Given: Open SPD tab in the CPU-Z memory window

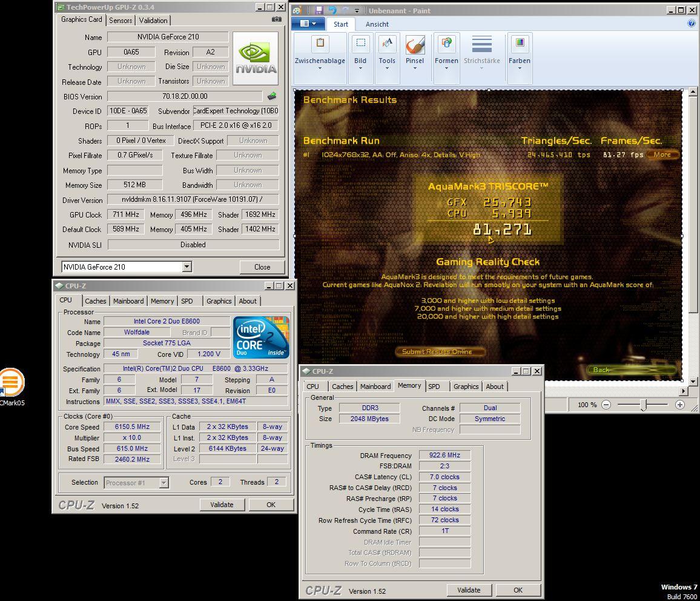Looking at the screenshot, I should click(x=434, y=387).
